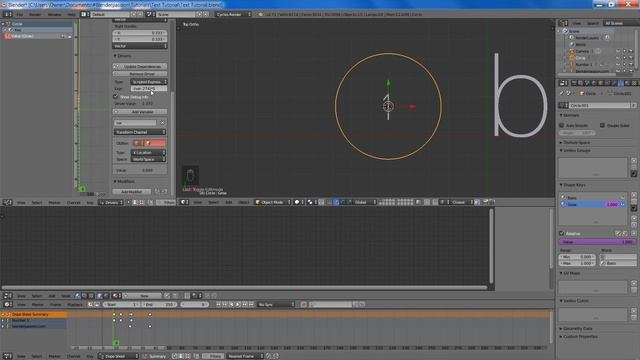The width and height of the screenshot is (640, 360).
Task: Toggle the Relative shape keys checkbox
Action: pyautogui.click(x=562, y=233)
